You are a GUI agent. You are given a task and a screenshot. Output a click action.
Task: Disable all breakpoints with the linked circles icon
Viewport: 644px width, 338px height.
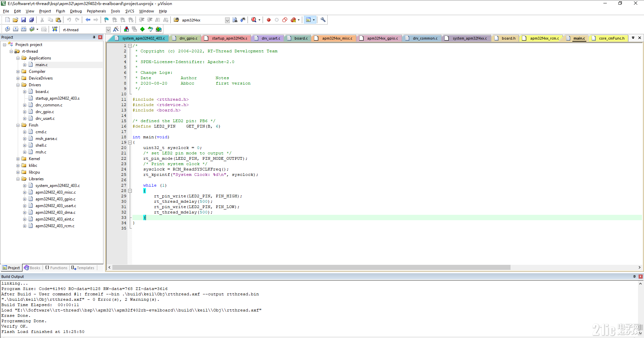click(x=285, y=20)
